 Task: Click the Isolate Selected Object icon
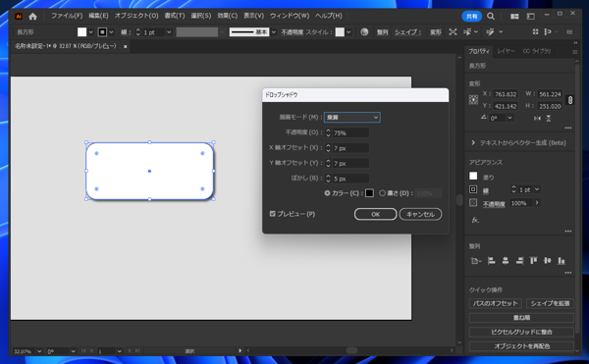[453, 32]
